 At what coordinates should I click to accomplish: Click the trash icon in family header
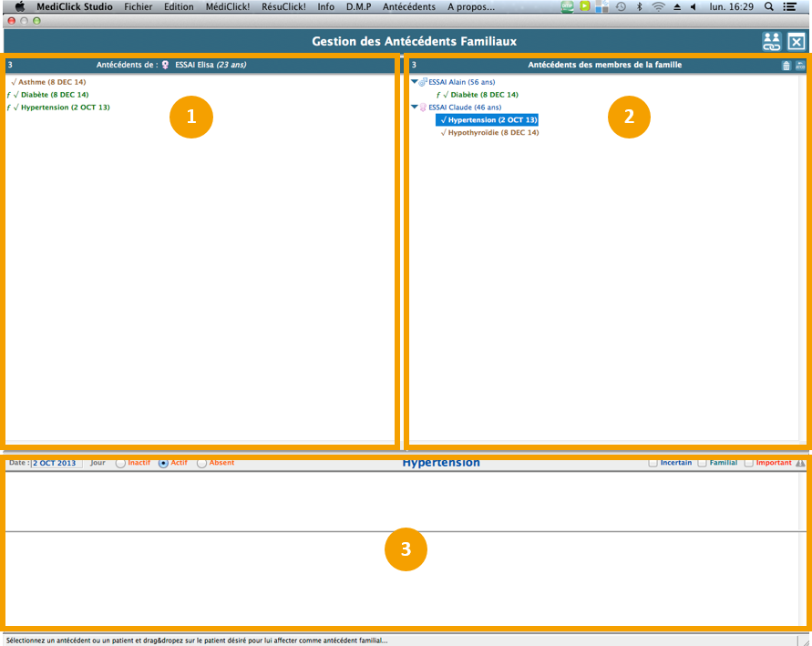click(786, 66)
